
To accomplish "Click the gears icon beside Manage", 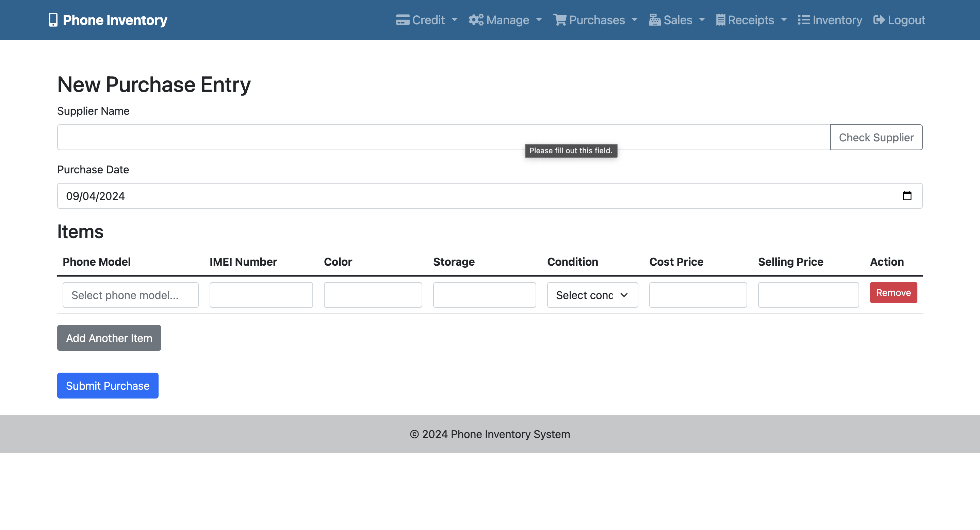I will coord(476,20).
